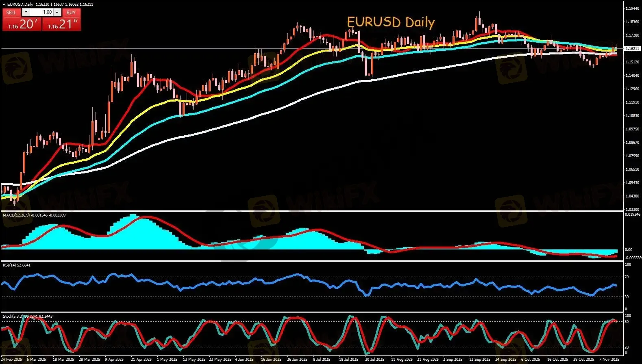The width and height of the screenshot is (642, 364).
Task: Decrease lot volume with down arrow
Action: [26, 12]
